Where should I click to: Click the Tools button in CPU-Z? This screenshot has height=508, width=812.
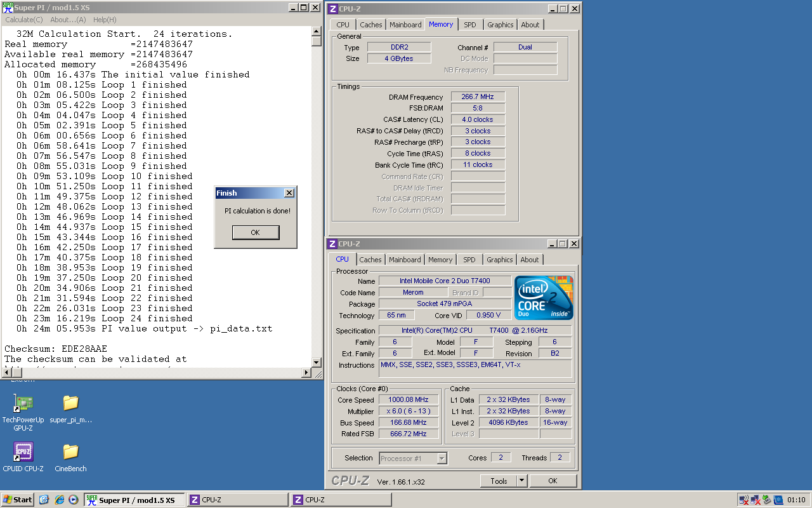[x=499, y=481]
